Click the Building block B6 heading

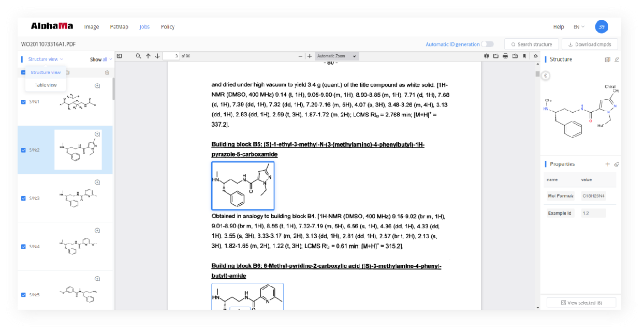coord(326,271)
